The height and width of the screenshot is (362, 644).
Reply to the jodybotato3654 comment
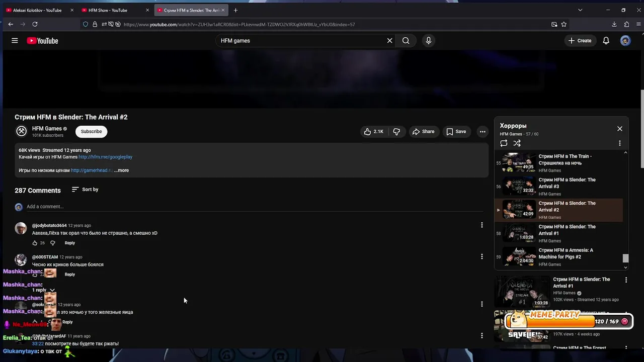pyautogui.click(x=69, y=243)
